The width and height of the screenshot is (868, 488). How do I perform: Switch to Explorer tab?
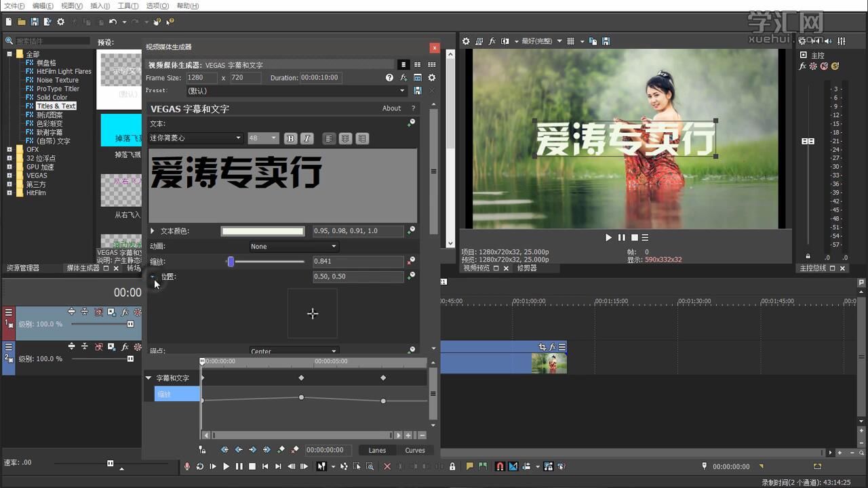coord(23,268)
